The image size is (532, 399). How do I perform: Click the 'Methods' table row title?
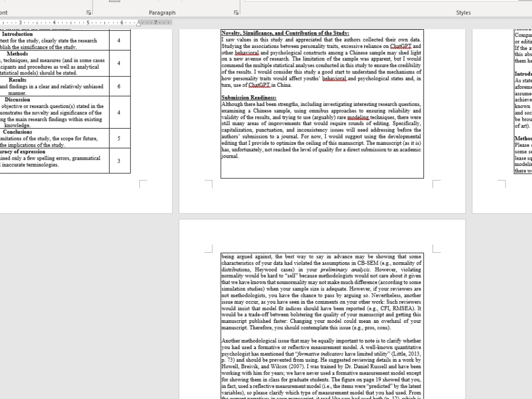18,54
